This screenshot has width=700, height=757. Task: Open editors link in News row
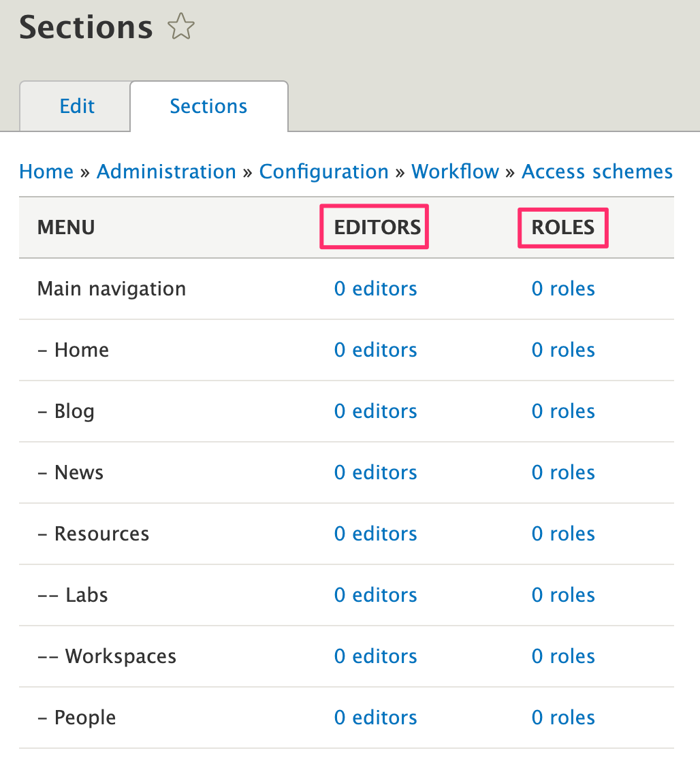[375, 472]
